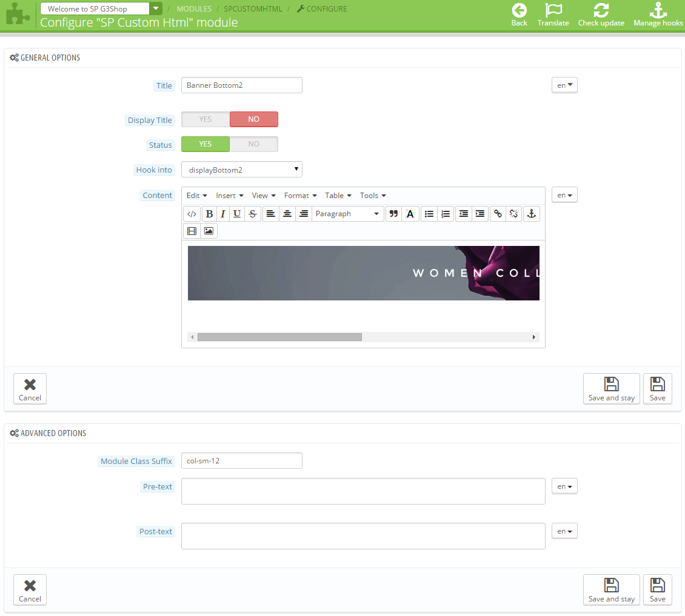Open Translate from the header
The height and width of the screenshot is (616, 685).
point(553,15)
